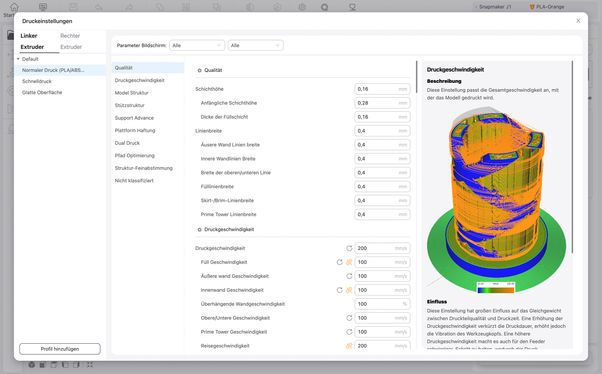Reset the Füll Geschwindigkeit value
Image resolution: width=602 pixels, height=374 pixels.
(339, 262)
